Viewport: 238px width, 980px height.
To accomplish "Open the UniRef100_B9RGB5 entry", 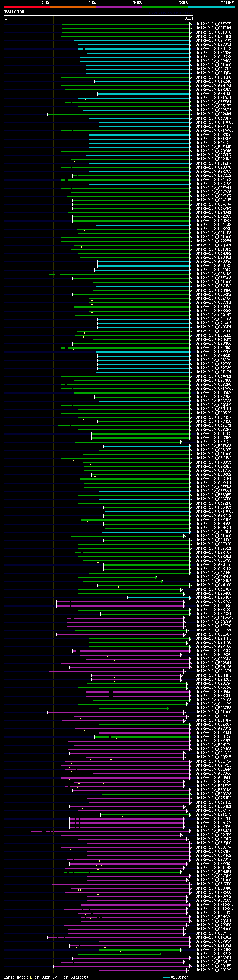I will point(213,90).
